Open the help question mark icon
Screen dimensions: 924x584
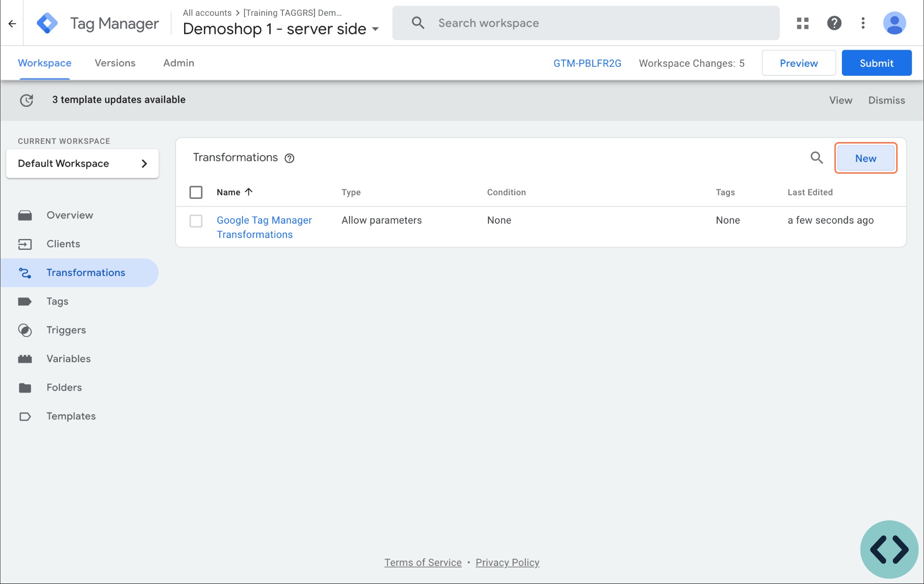[x=834, y=23]
